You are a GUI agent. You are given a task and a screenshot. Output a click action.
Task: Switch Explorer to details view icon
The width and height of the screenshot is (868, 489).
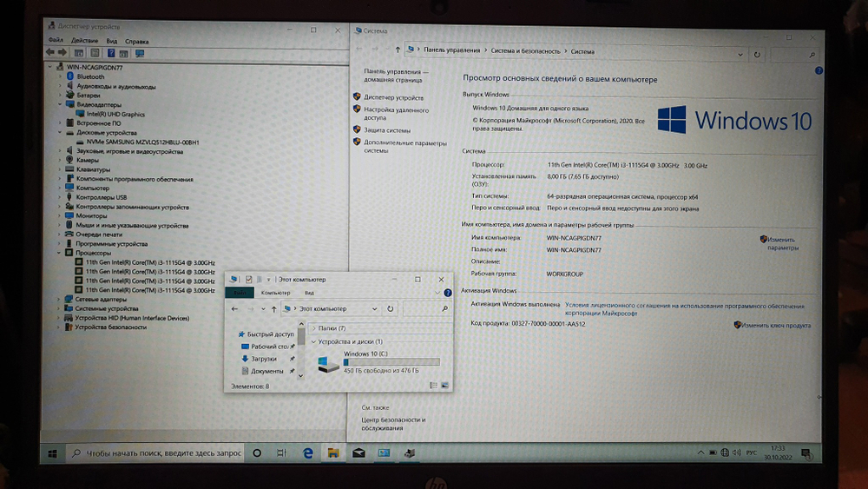click(433, 386)
